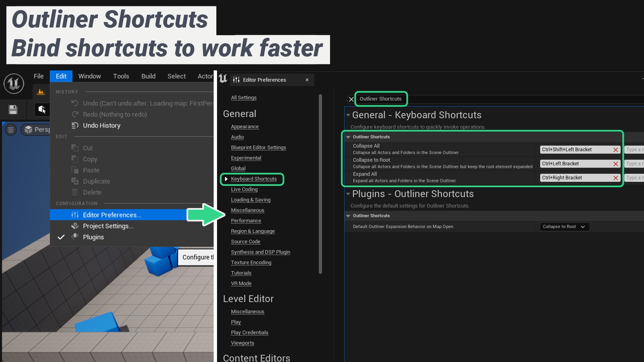Remove the Ctrl+Left Bracket binding for Collapse to Root
644x362 pixels.
pyautogui.click(x=616, y=164)
